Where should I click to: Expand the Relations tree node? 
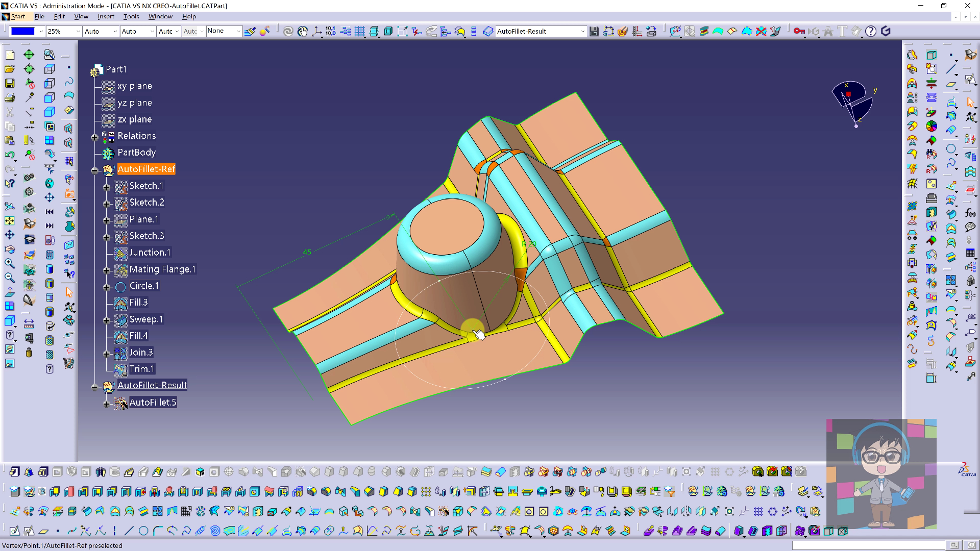pyautogui.click(x=94, y=137)
